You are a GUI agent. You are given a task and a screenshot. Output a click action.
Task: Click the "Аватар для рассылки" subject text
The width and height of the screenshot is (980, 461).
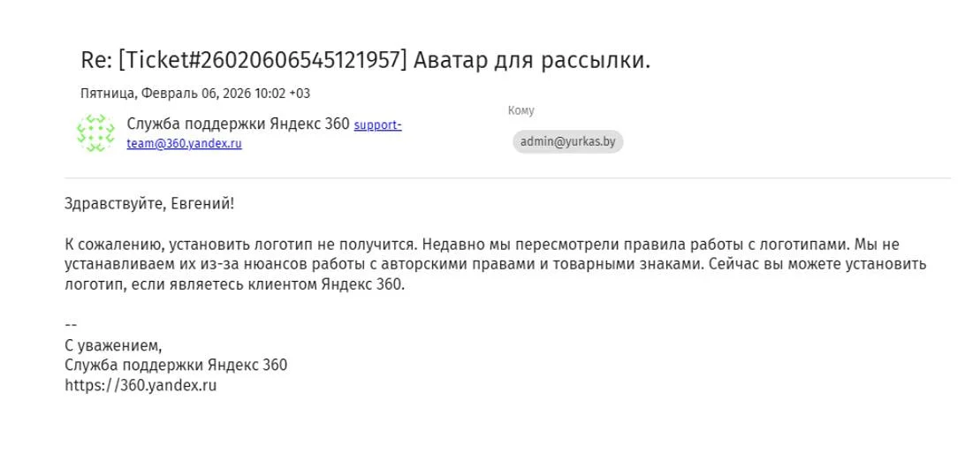(x=532, y=60)
